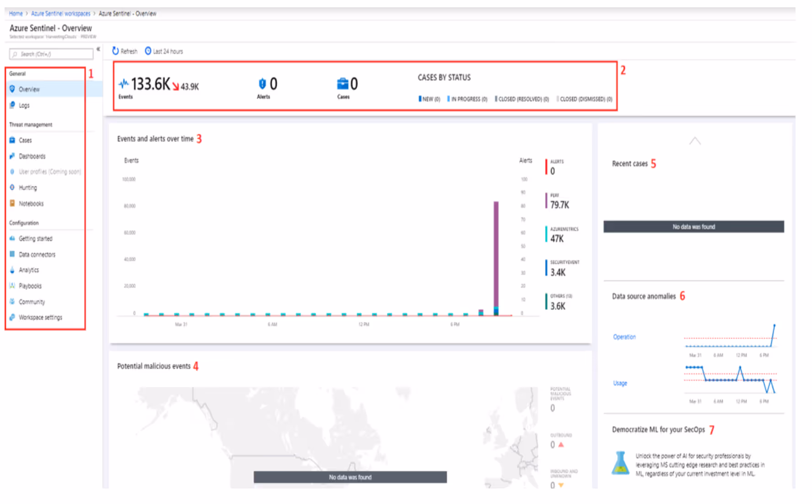The image size is (812, 504).
Task: Open Dashboards in the sidebar
Action: click(x=32, y=156)
